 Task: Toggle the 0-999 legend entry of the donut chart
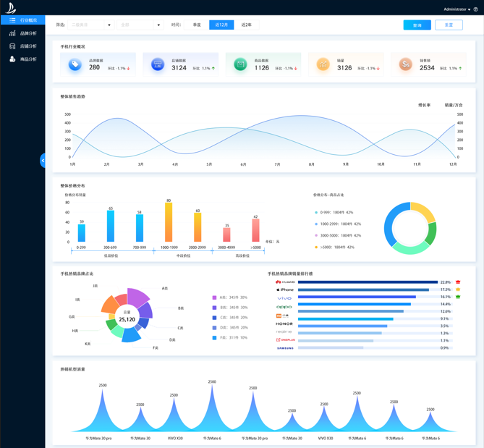click(x=334, y=213)
